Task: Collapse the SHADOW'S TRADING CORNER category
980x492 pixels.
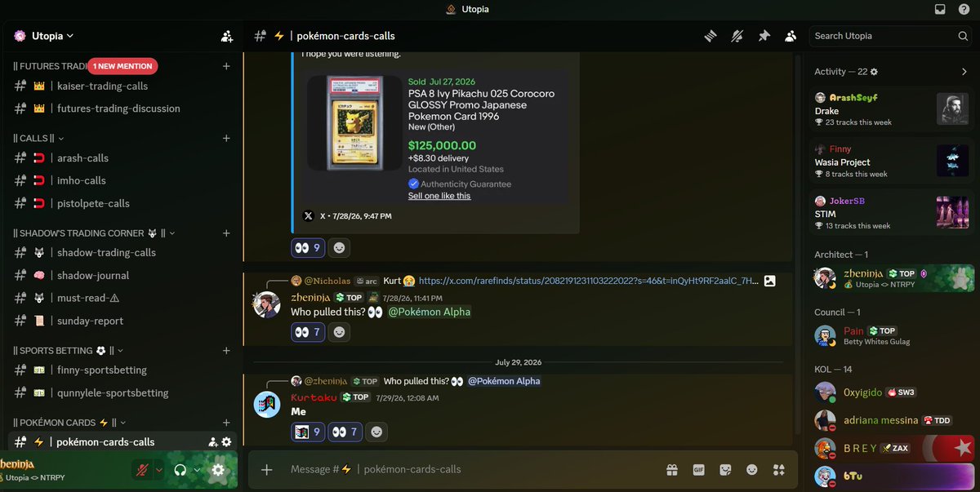Action: click(94, 233)
